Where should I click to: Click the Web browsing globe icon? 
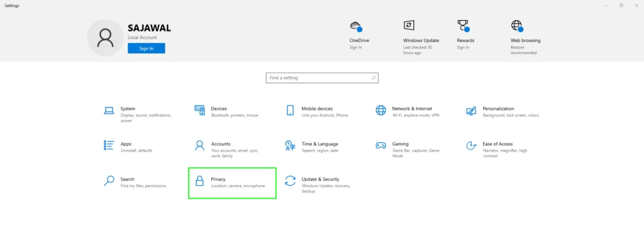click(x=517, y=26)
